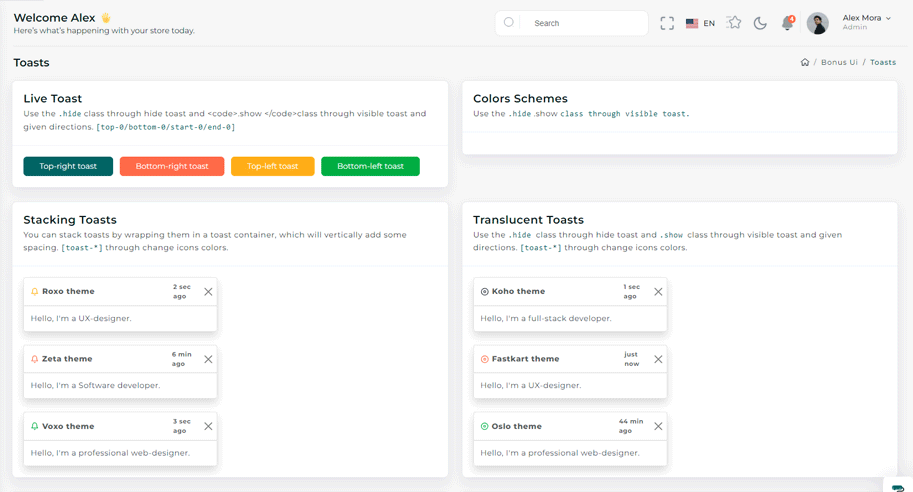Click the Alex Mora profile avatar

pos(817,23)
